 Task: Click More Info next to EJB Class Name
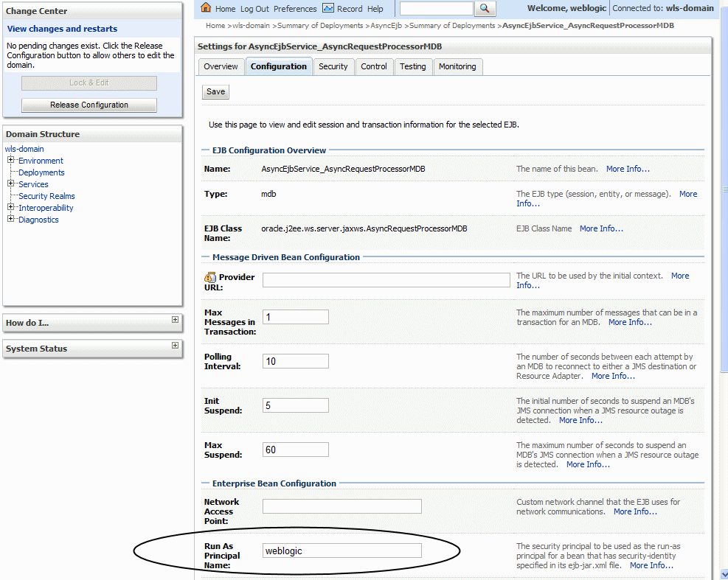point(601,228)
